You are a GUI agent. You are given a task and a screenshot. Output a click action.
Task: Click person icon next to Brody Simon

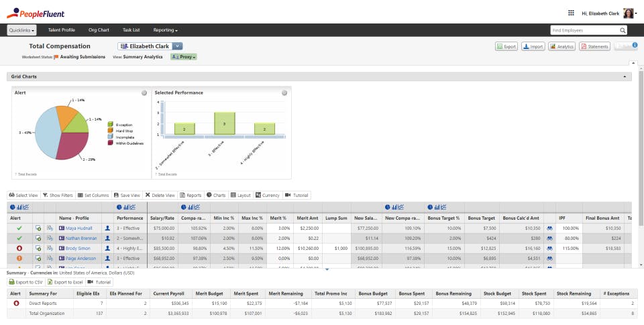coord(107,248)
